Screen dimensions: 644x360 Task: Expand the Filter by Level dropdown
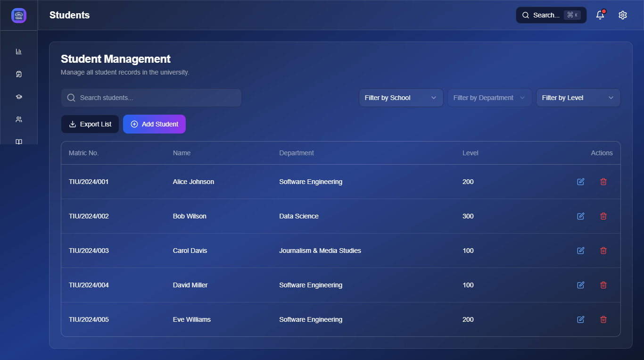coord(578,98)
